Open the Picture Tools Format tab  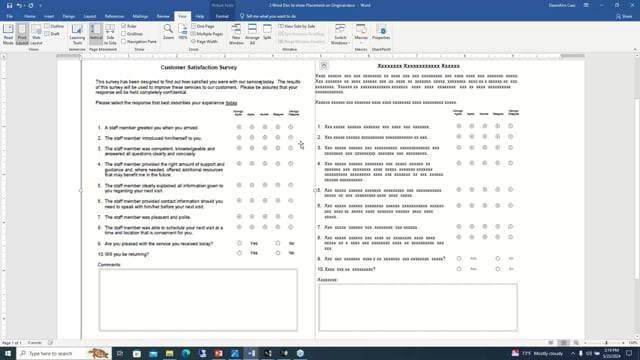(x=222, y=16)
